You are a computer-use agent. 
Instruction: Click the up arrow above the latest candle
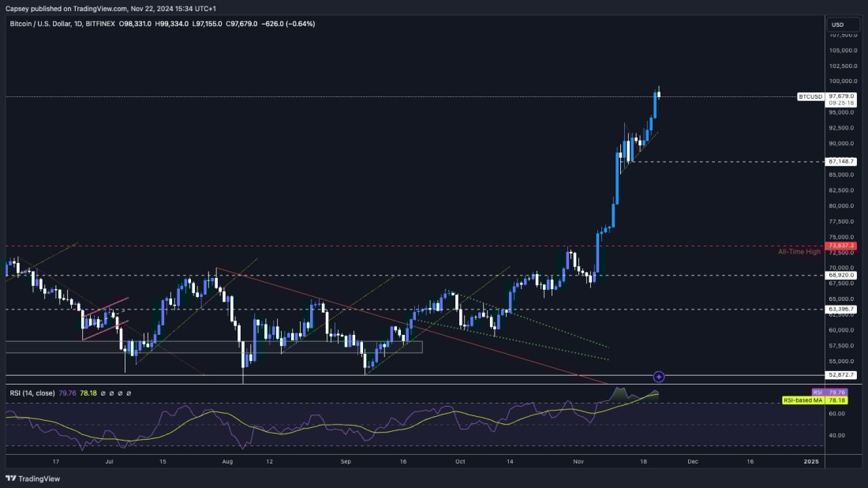(x=660, y=84)
